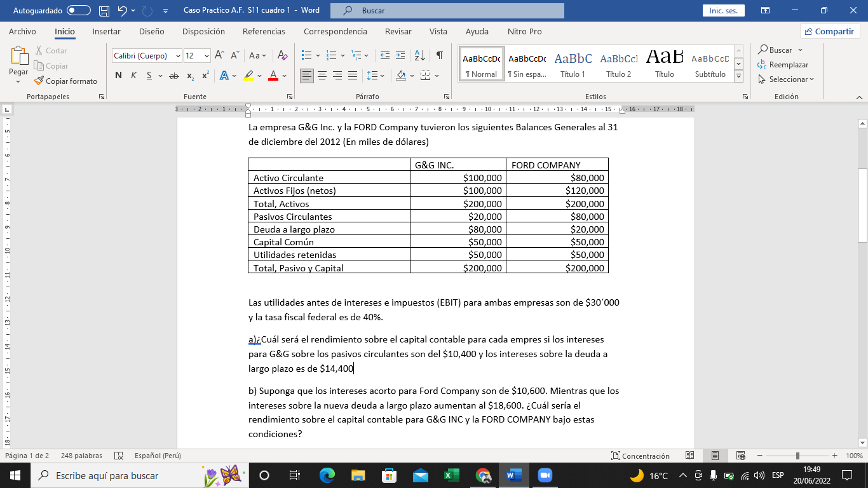868x488 pixels.
Task: Switch to Read Mode view in status bar
Action: (x=690, y=456)
